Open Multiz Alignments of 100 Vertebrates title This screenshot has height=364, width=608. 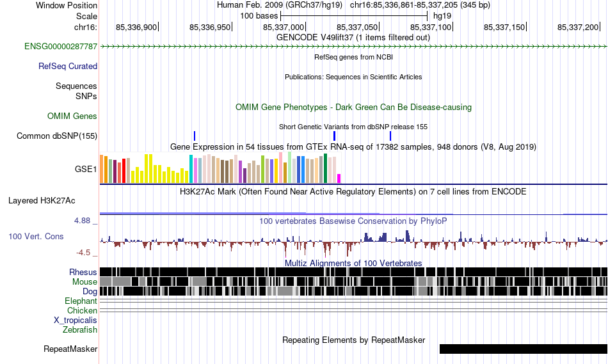[x=353, y=263]
